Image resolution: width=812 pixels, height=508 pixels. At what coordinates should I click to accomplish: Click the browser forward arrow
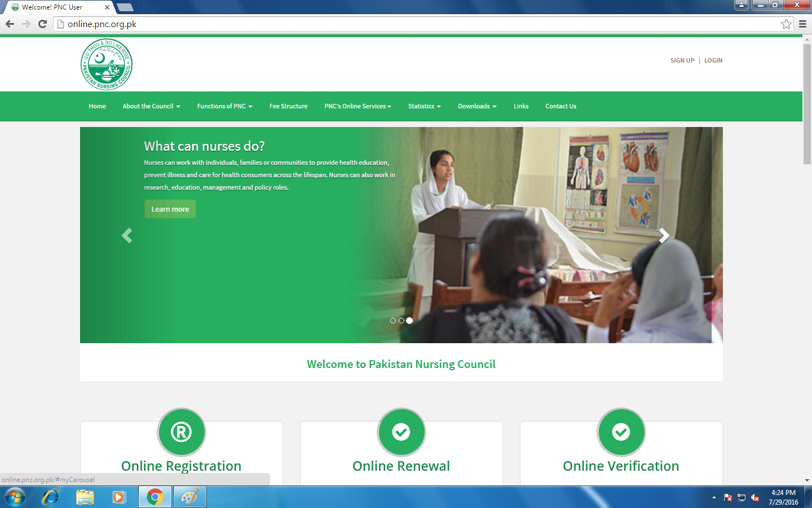click(26, 24)
